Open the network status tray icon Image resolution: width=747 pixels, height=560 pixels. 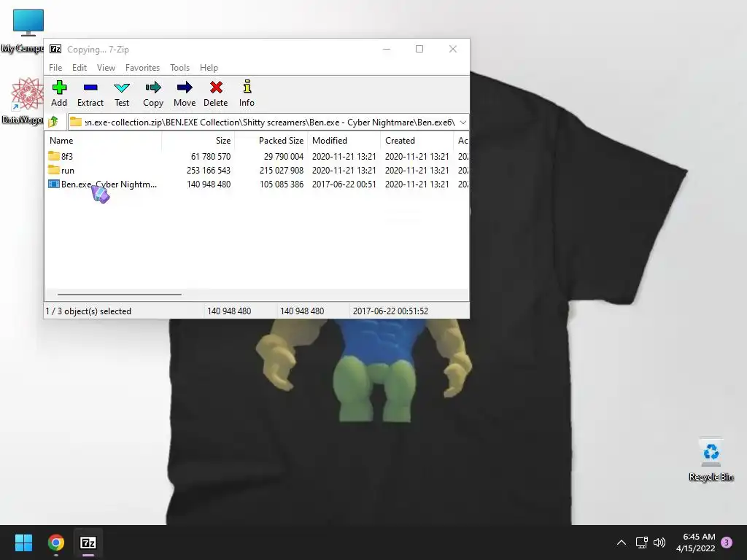click(x=641, y=542)
